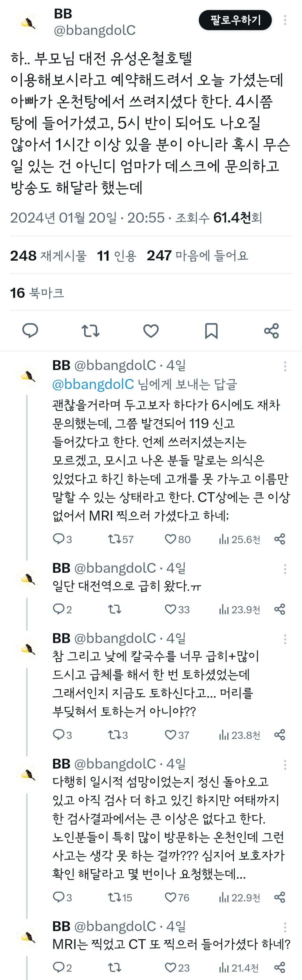Screen dimensions: 302x980
Task: View the 11 인용 quotes list
Action: (x=116, y=256)
